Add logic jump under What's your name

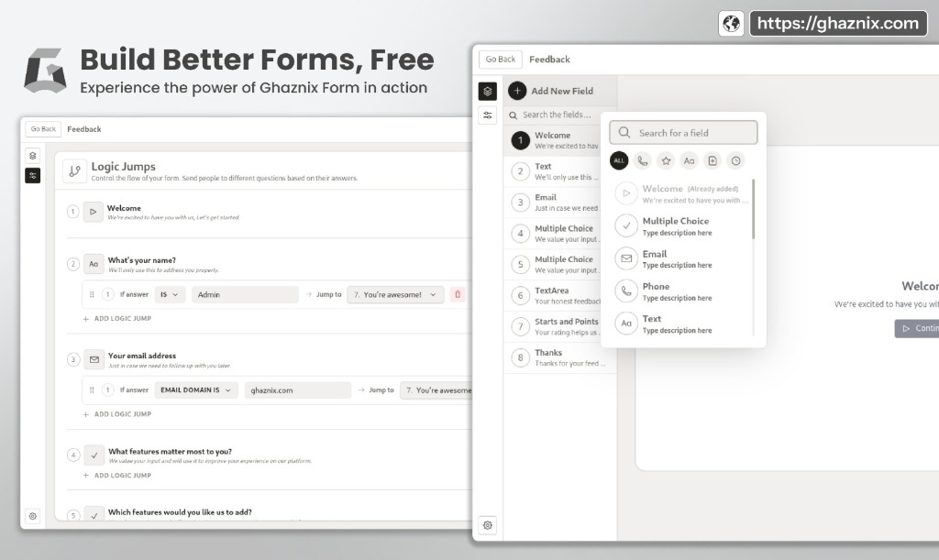click(117, 319)
